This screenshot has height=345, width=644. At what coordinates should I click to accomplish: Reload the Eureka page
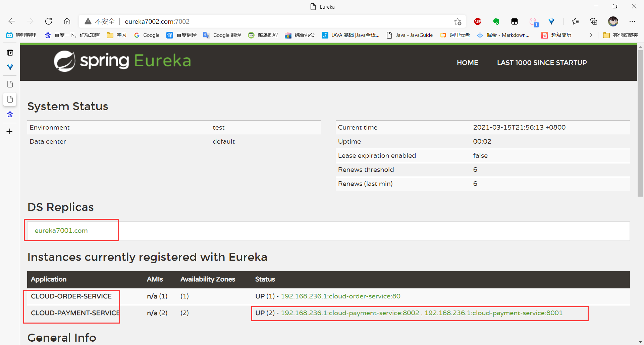tap(49, 21)
